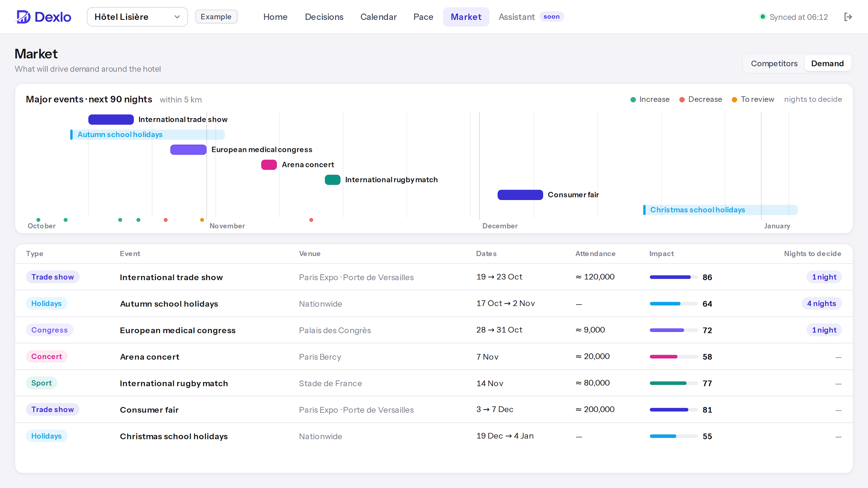Image resolution: width=868 pixels, height=488 pixels.
Task: Click the Assistant soon item
Action: coord(531,17)
